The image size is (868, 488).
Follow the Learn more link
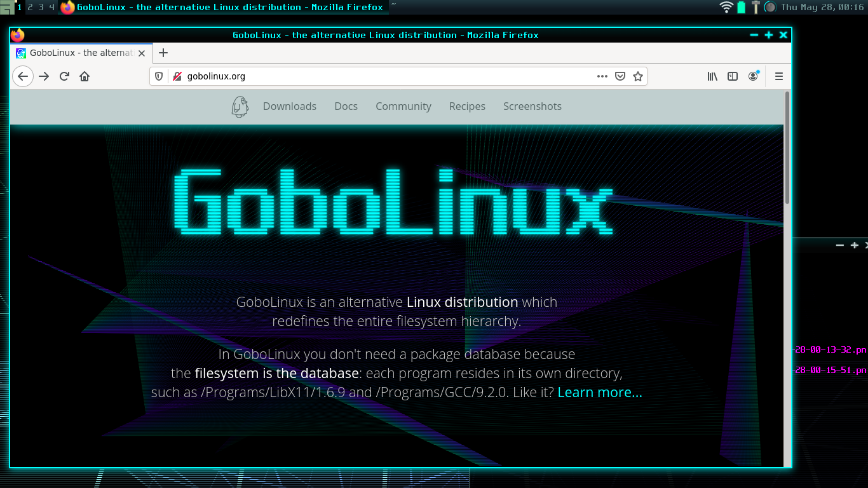coord(599,392)
